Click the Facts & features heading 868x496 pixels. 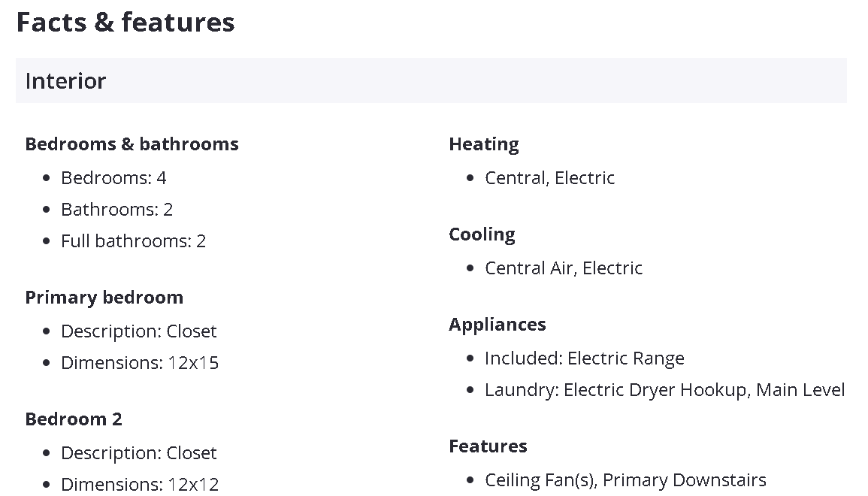(x=126, y=23)
